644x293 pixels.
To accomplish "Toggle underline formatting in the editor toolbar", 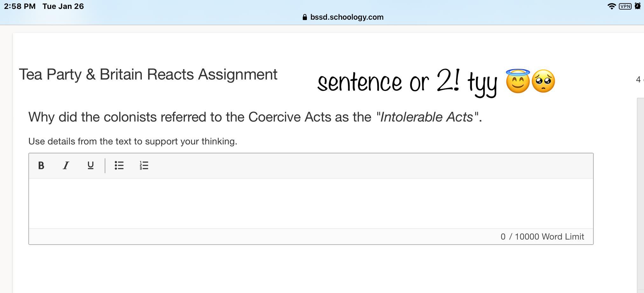I will click(90, 165).
